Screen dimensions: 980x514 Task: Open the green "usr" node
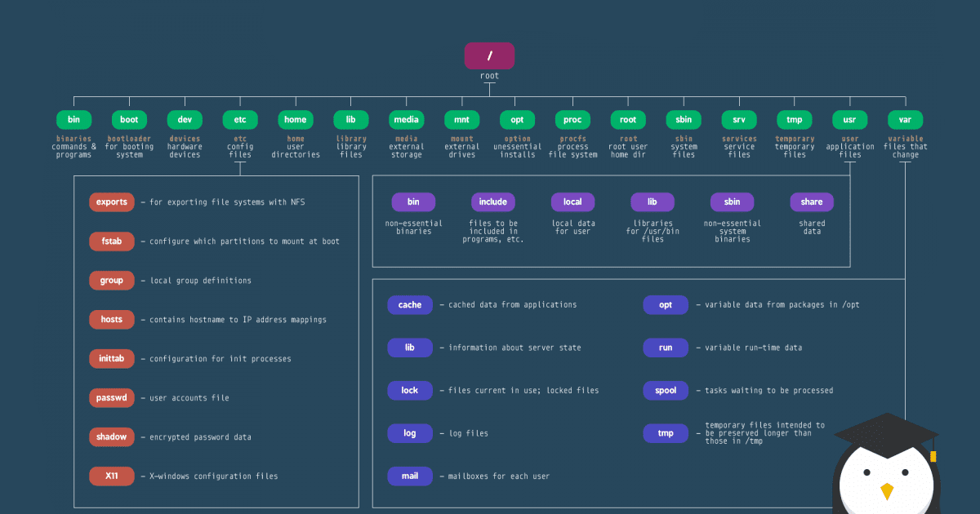pyautogui.click(x=850, y=120)
